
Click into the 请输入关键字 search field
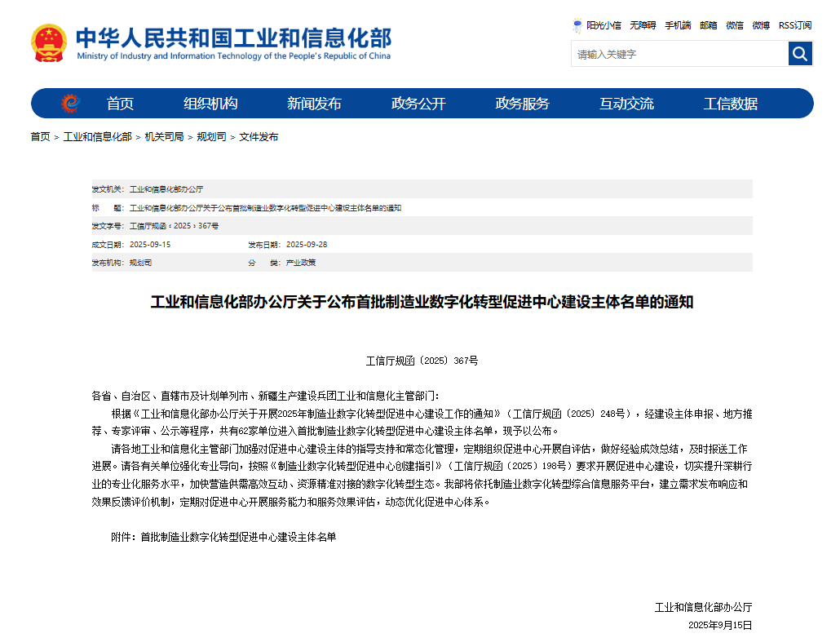pyautogui.click(x=679, y=54)
